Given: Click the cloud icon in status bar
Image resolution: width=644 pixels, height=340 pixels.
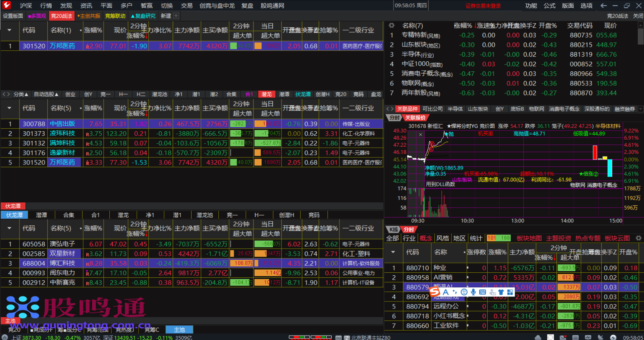Looking at the screenshot, I should pos(538,337).
